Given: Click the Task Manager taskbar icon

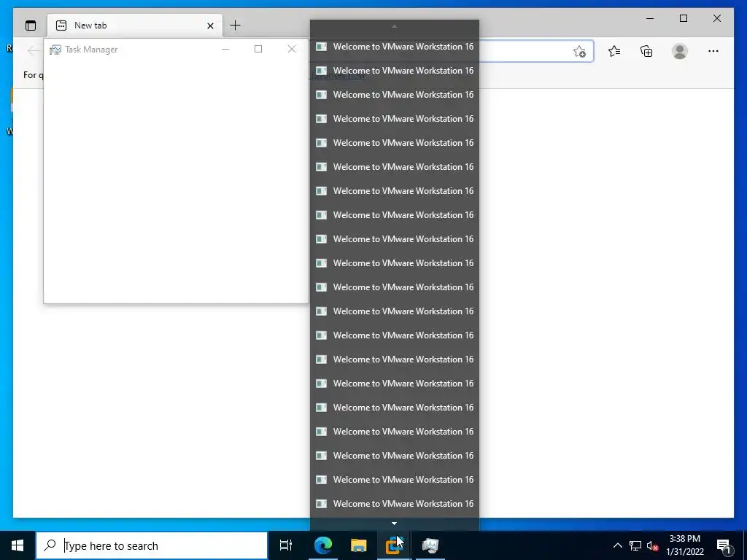Looking at the screenshot, I should point(430,545).
